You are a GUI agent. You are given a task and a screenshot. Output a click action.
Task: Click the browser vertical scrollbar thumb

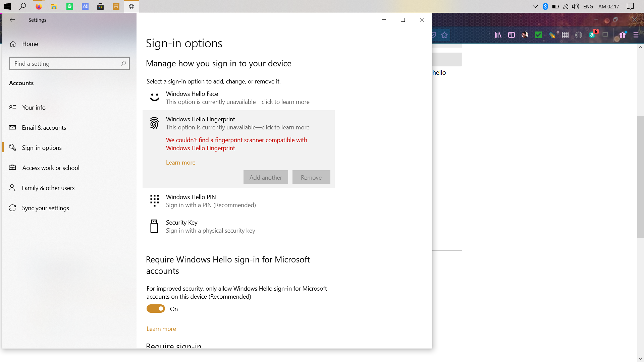(x=640, y=177)
